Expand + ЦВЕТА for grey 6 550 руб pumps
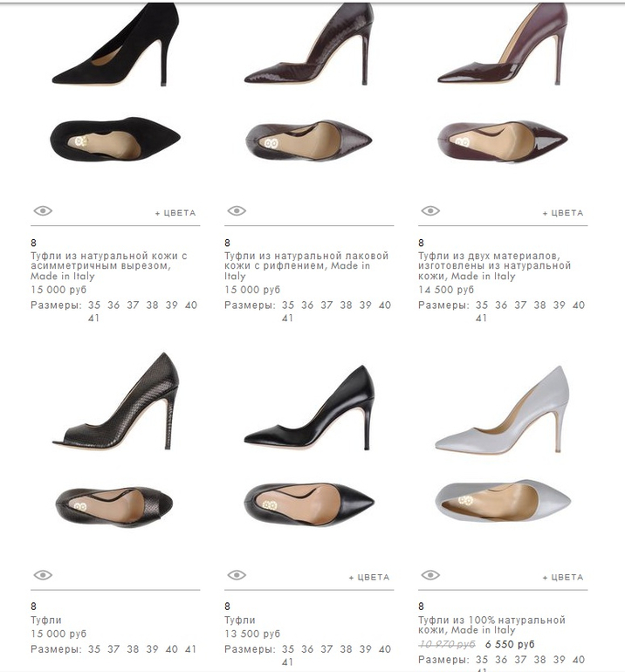The image size is (625, 672). coord(563,577)
